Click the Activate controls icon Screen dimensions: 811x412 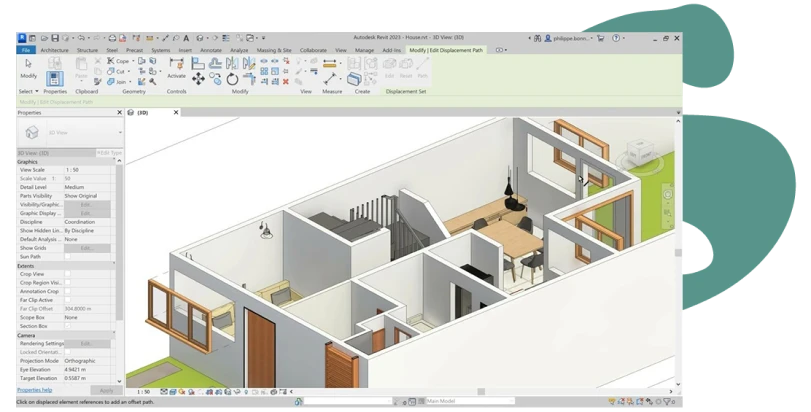click(176, 64)
